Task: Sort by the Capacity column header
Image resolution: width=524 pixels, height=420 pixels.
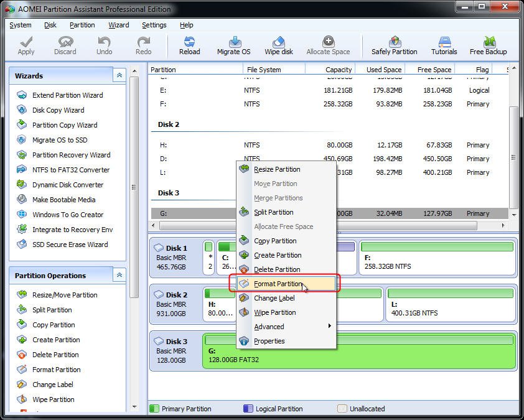Action: [330, 70]
